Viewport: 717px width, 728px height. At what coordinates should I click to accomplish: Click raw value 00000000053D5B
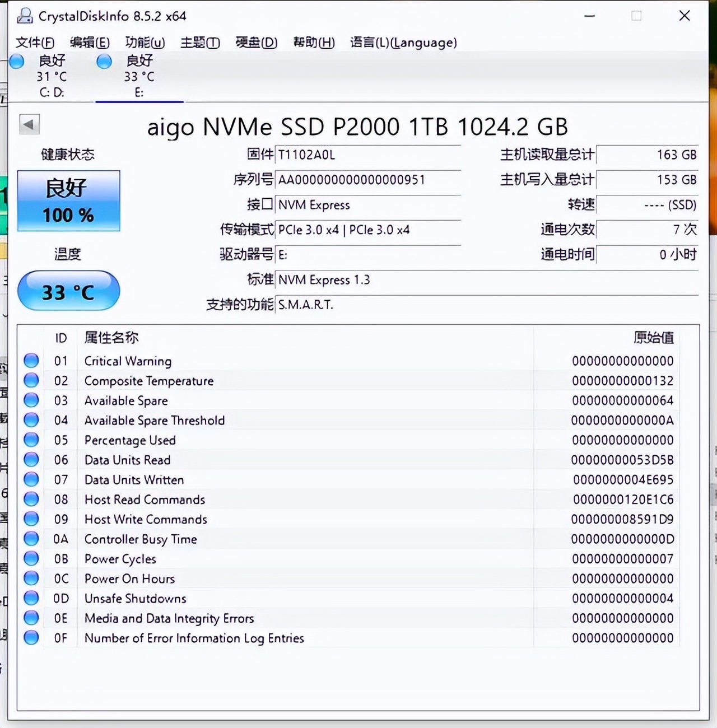point(622,460)
